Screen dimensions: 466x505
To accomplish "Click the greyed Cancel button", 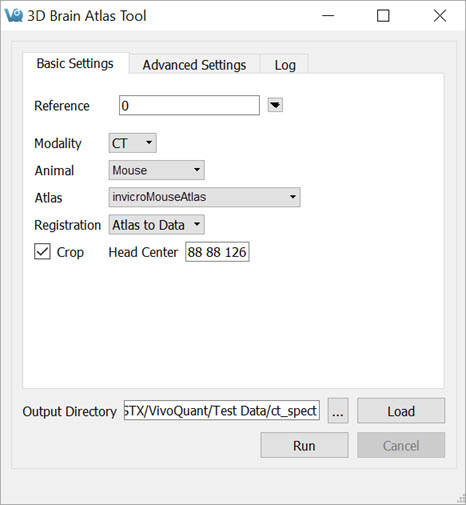I will point(401,445).
